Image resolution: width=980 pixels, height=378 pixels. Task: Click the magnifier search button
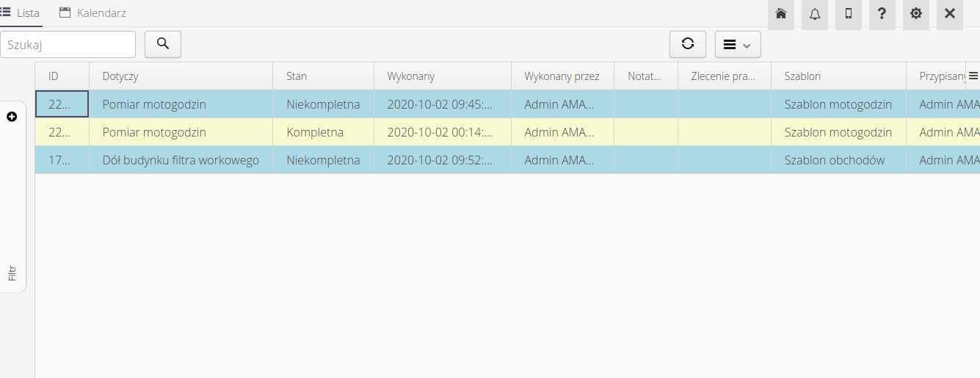[163, 44]
